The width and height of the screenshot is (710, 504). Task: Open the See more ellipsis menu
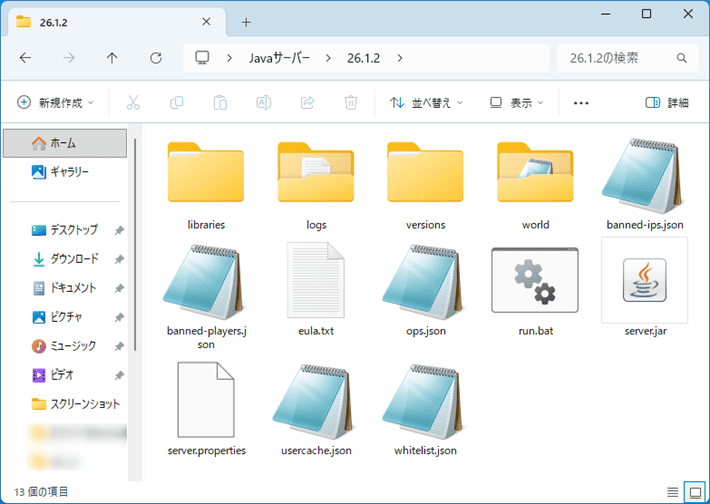pos(581,103)
